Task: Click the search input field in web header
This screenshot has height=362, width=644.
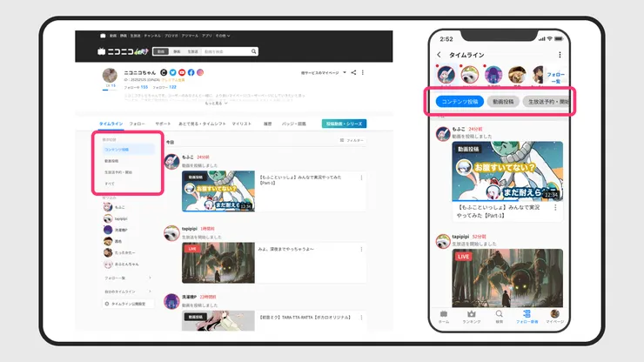Action: (x=226, y=51)
